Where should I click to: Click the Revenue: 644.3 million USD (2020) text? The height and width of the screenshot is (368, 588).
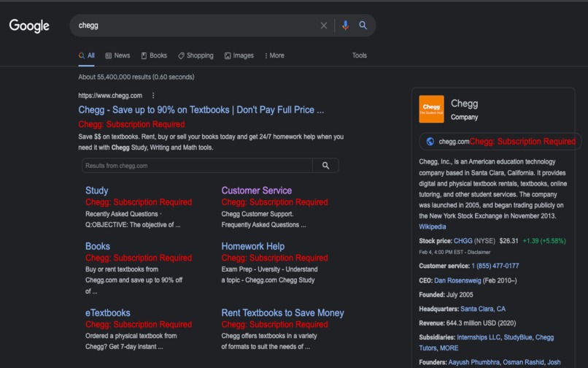(467, 323)
